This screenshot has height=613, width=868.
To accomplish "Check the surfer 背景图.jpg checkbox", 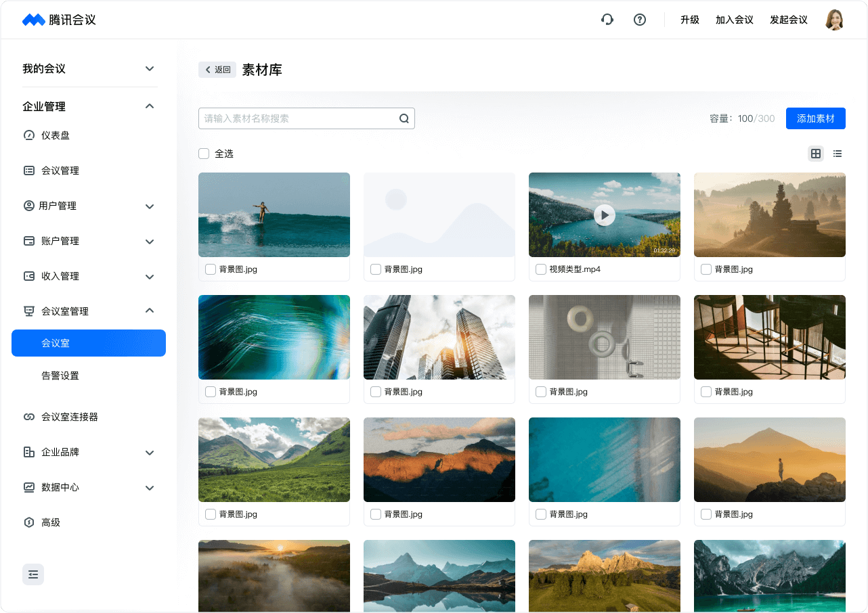I will (x=211, y=269).
